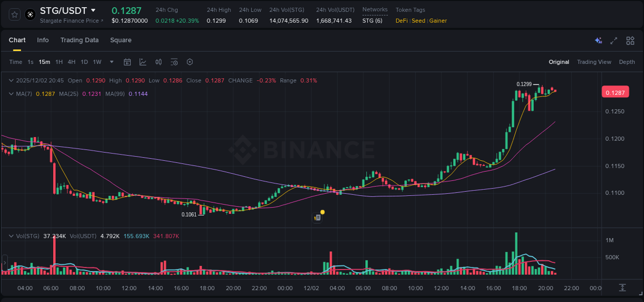Favorite STG/USDT with the star icon

(15, 14)
